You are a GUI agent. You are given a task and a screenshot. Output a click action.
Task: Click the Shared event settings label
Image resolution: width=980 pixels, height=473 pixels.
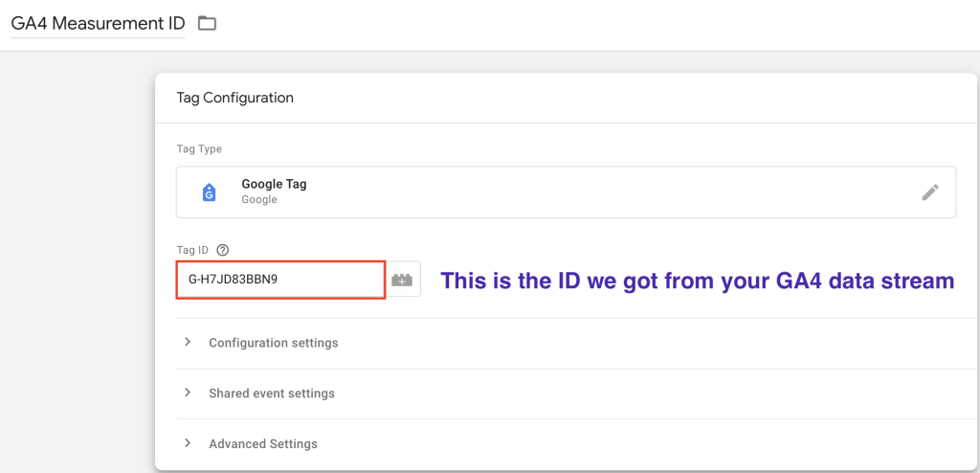pos(271,394)
